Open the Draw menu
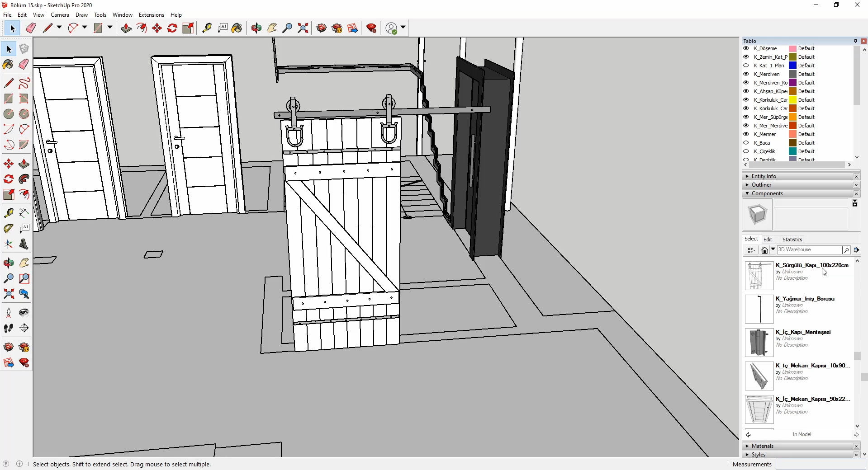This screenshot has height=470, width=868. point(81,15)
